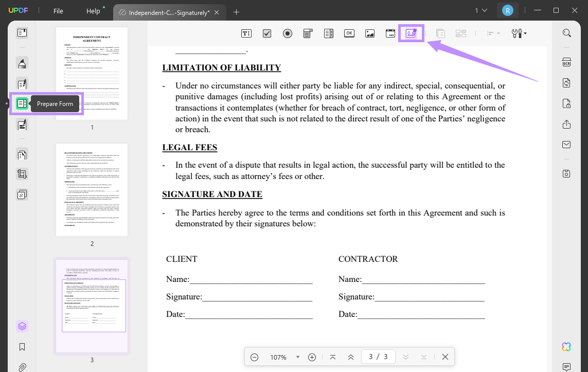The height and width of the screenshot is (372, 588).
Task: Choose the Date field tool
Action: (x=390, y=33)
